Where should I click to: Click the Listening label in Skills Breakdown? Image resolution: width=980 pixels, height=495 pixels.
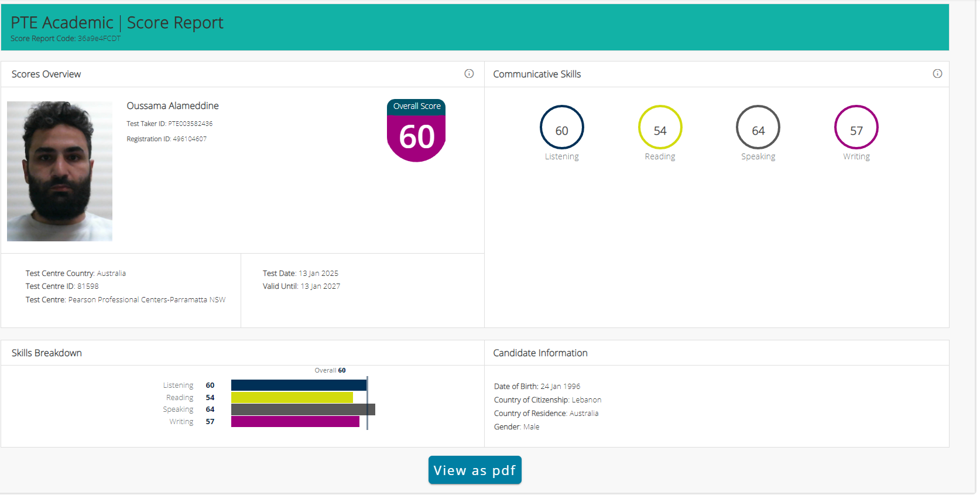pyautogui.click(x=178, y=385)
